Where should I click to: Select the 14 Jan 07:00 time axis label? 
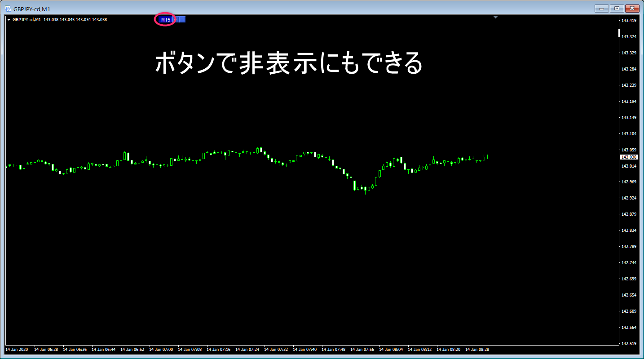pos(161,349)
